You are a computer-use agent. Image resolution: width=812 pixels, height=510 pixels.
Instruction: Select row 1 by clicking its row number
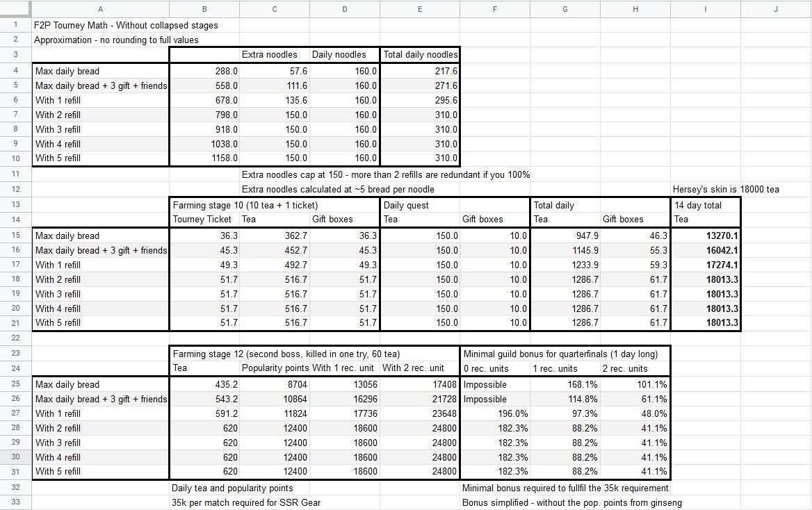coord(15,24)
